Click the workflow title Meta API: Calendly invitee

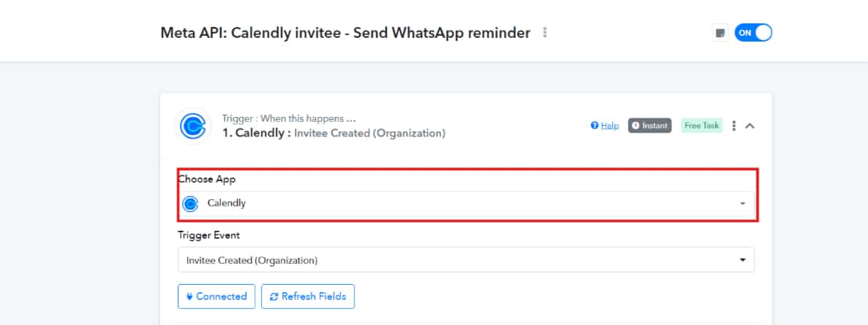345,33
